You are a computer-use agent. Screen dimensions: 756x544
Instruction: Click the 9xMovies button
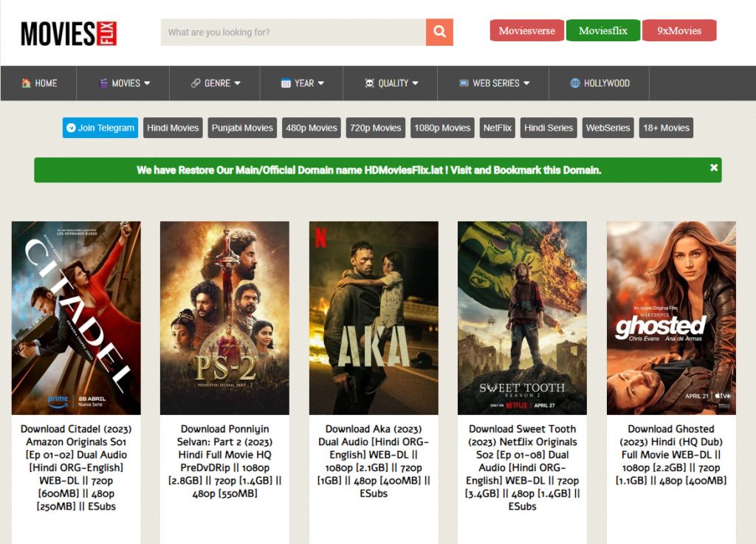click(679, 30)
